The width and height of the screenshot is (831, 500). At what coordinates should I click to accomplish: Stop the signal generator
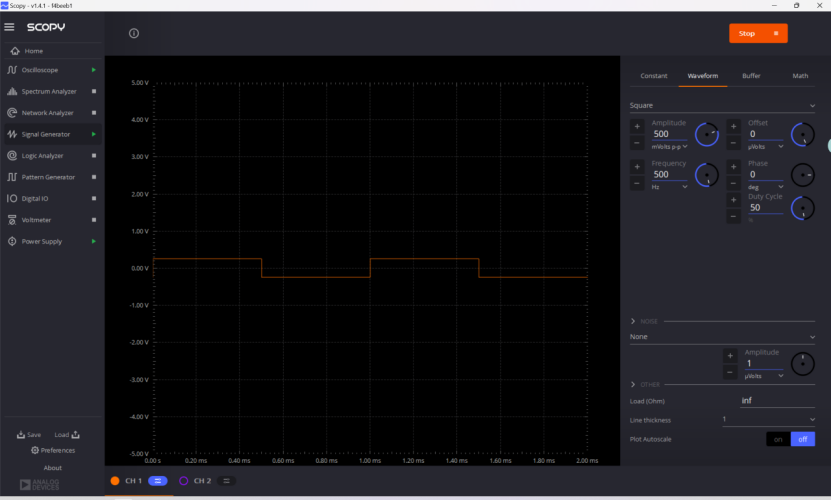(x=758, y=33)
